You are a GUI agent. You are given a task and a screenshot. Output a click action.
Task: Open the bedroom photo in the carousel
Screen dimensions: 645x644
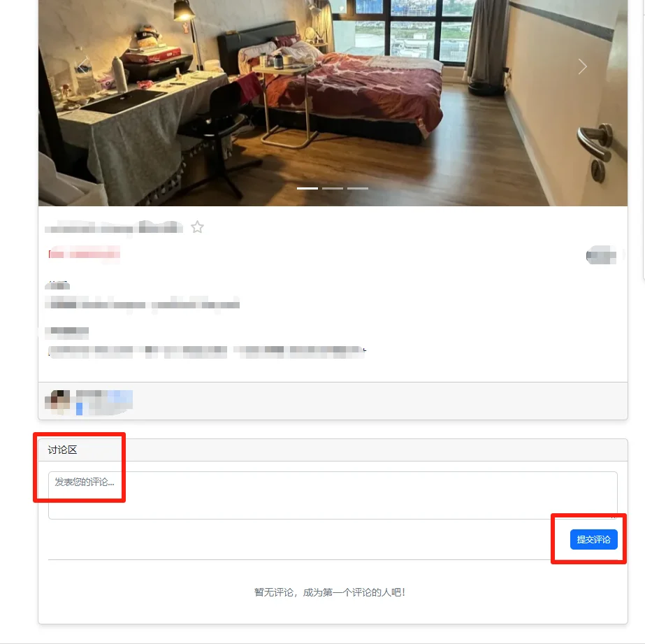point(333,103)
